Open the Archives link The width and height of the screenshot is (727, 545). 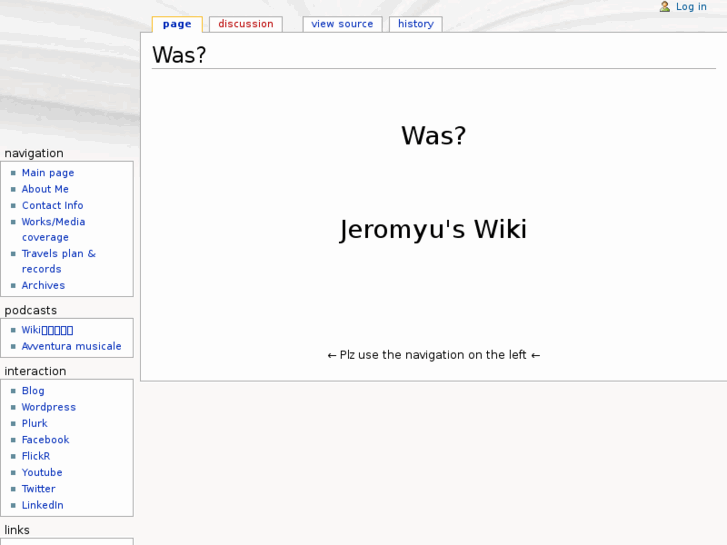[43, 285]
